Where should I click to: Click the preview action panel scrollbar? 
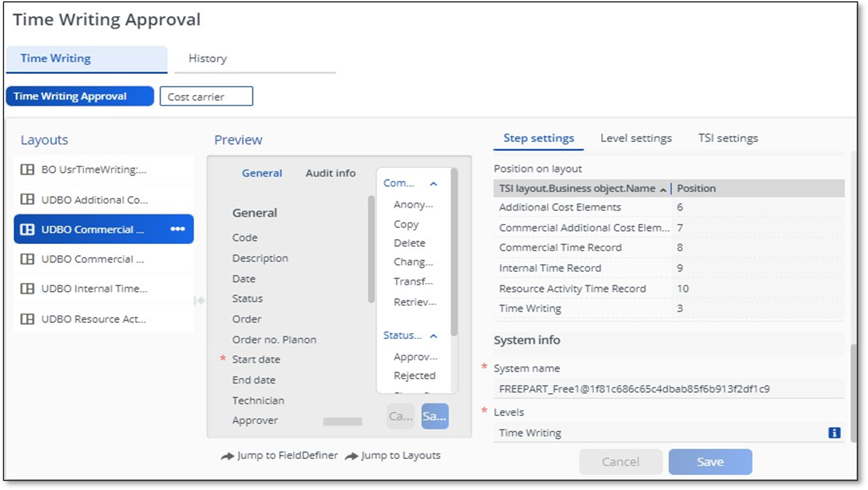click(x=454, y=252)
